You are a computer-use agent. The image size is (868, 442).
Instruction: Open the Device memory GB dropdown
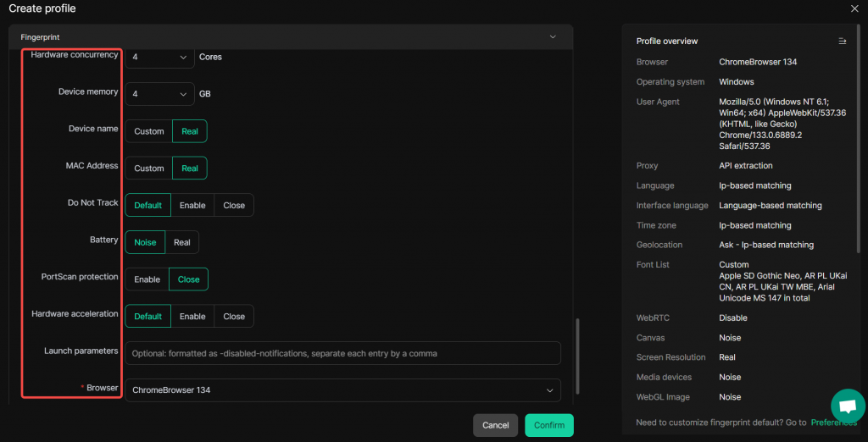159,94
